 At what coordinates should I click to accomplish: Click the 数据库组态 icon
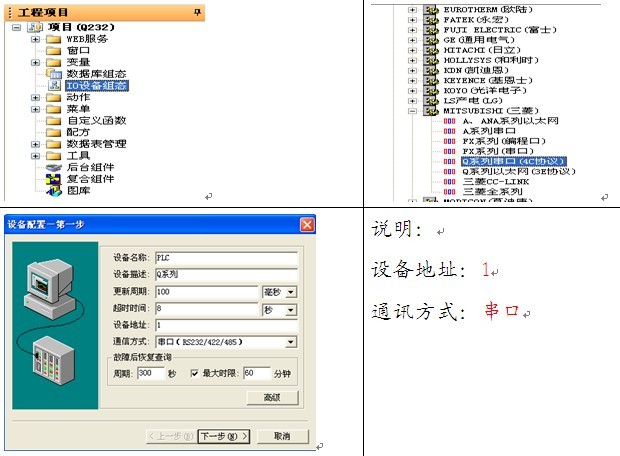point(54,74)
